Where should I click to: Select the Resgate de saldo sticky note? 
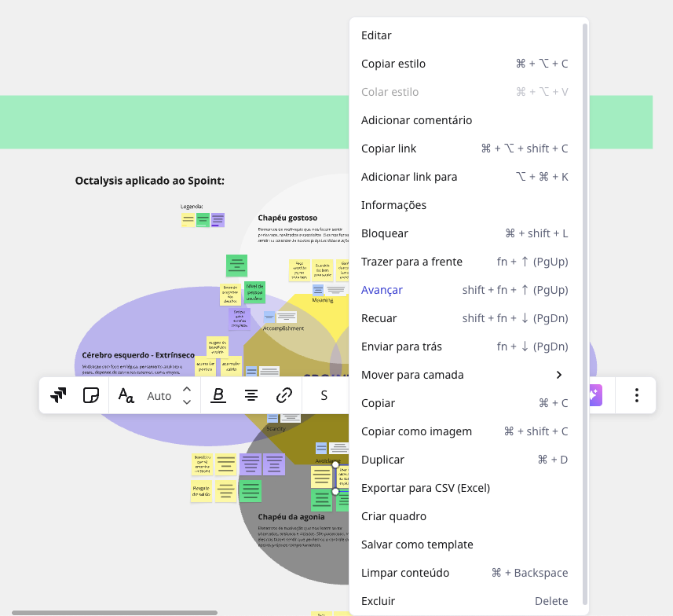(x=201, y=491)
